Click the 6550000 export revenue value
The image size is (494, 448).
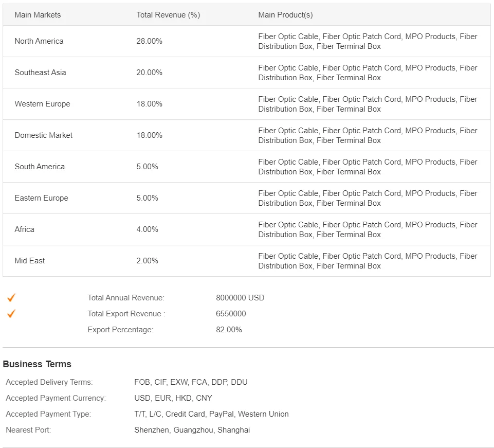point(231,314)
